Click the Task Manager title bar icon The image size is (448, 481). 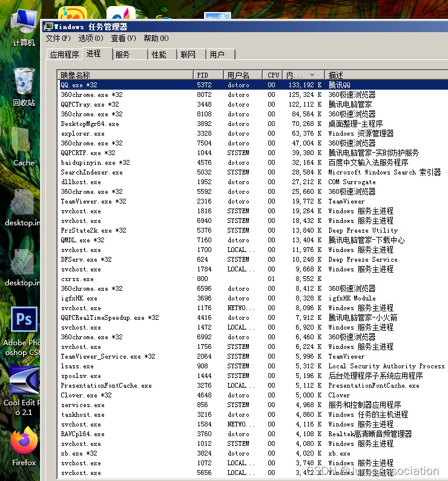tap(48, 27)
